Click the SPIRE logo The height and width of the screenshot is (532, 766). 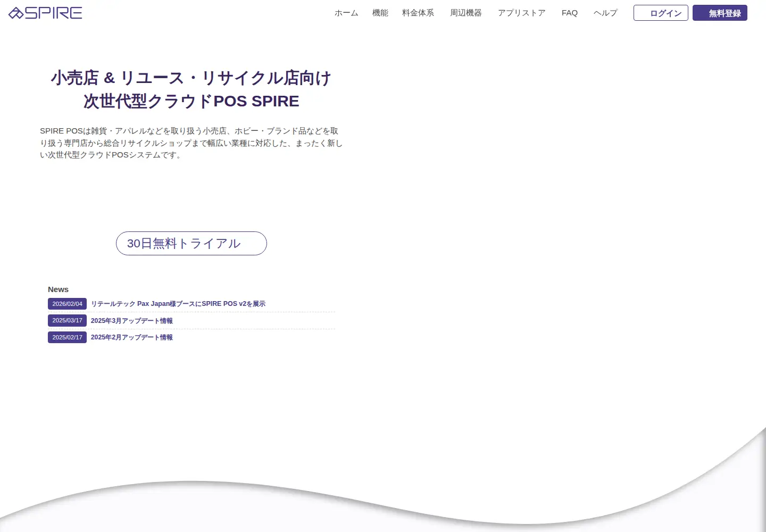pos(46,13)
